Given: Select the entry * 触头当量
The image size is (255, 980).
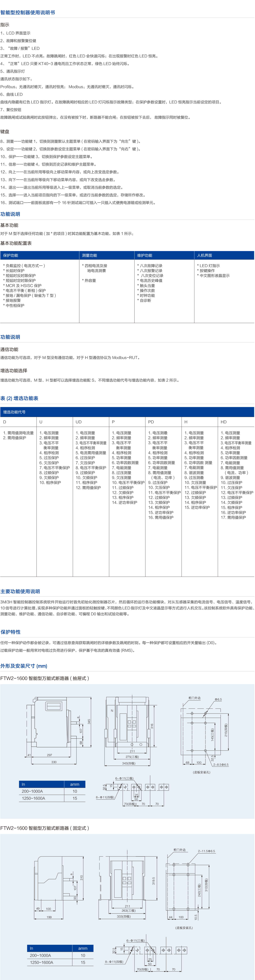Looking at the screenshot, I should [x=146, y=285].
